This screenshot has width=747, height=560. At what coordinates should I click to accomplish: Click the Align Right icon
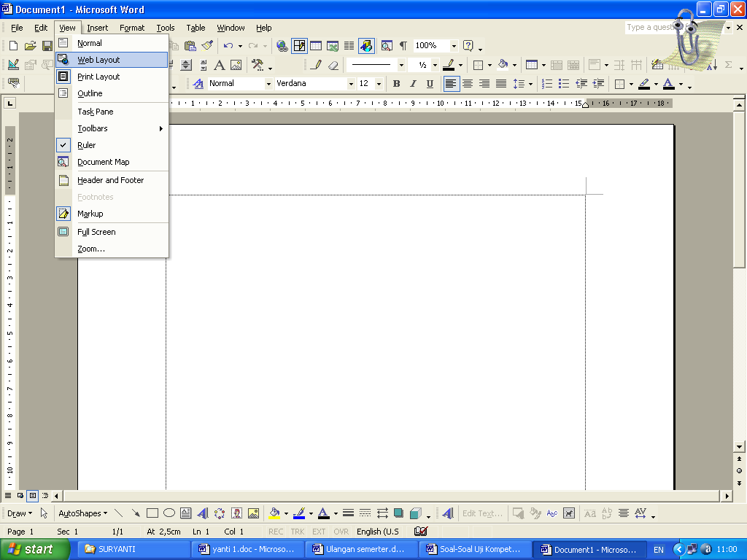point(484,84)
